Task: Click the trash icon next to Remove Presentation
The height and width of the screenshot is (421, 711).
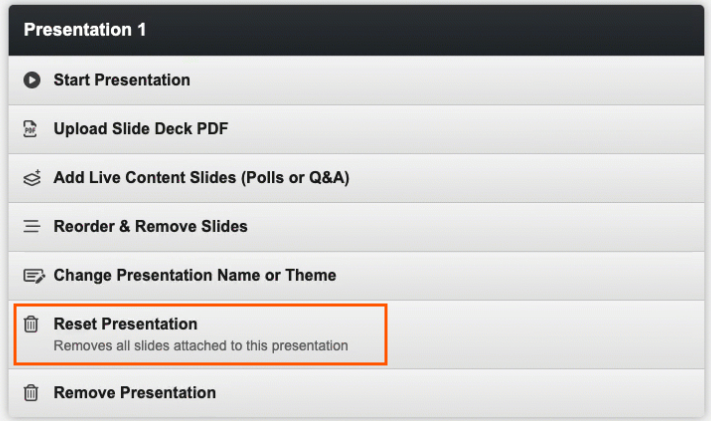Action: tap(32, 393)
